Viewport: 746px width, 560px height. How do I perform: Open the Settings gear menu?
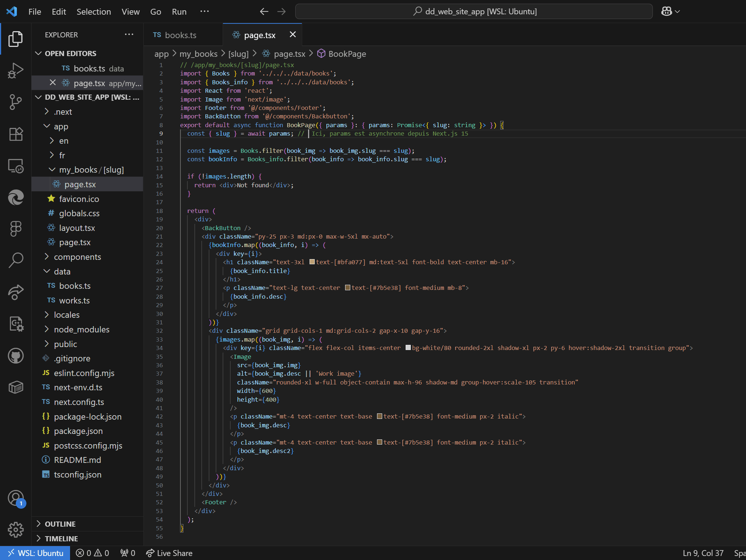15,530
